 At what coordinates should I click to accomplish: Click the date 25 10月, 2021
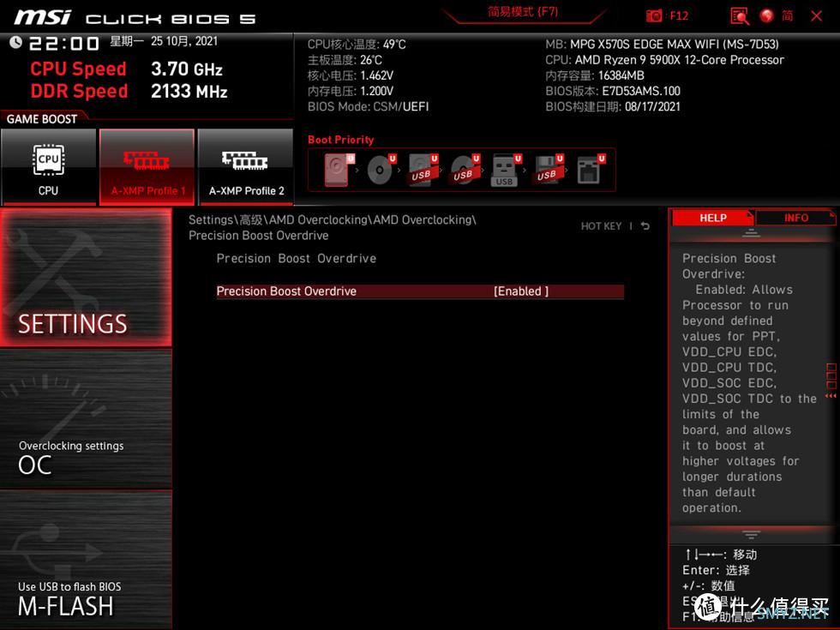pyautogui.click(x=184, y=41)
